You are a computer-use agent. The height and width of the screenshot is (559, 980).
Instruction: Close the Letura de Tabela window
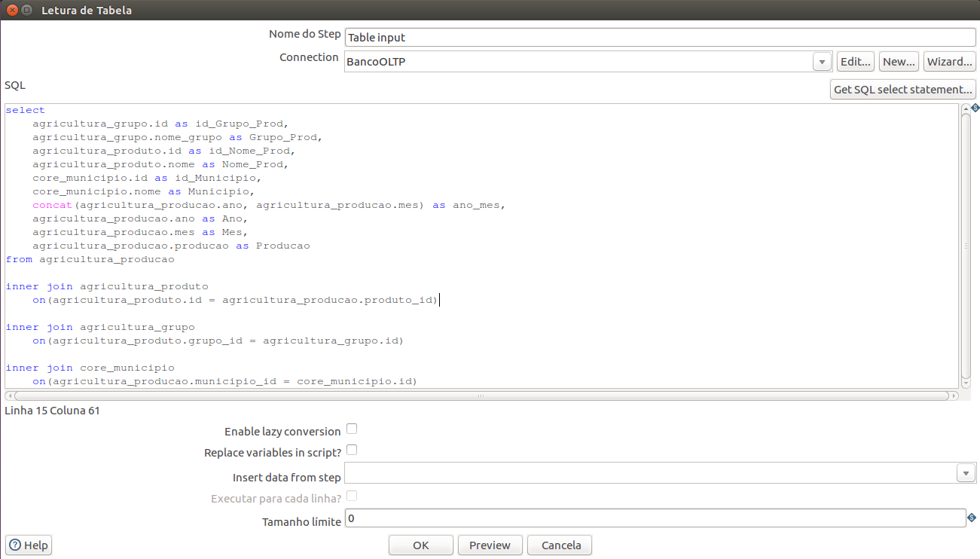pos(12,10)
